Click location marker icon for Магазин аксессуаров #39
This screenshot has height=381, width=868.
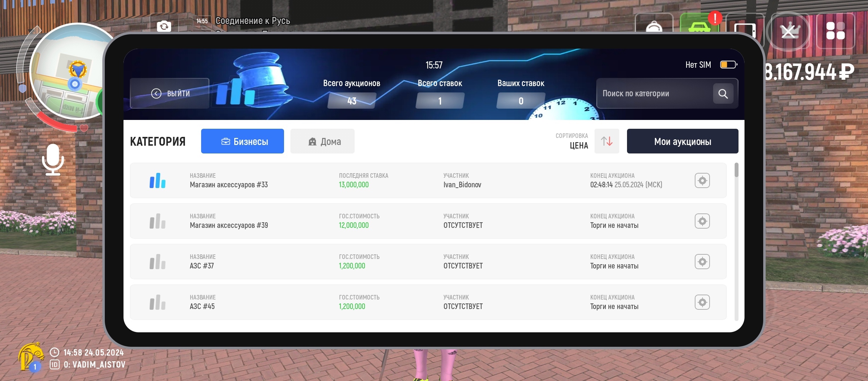[x=702, y=221]
